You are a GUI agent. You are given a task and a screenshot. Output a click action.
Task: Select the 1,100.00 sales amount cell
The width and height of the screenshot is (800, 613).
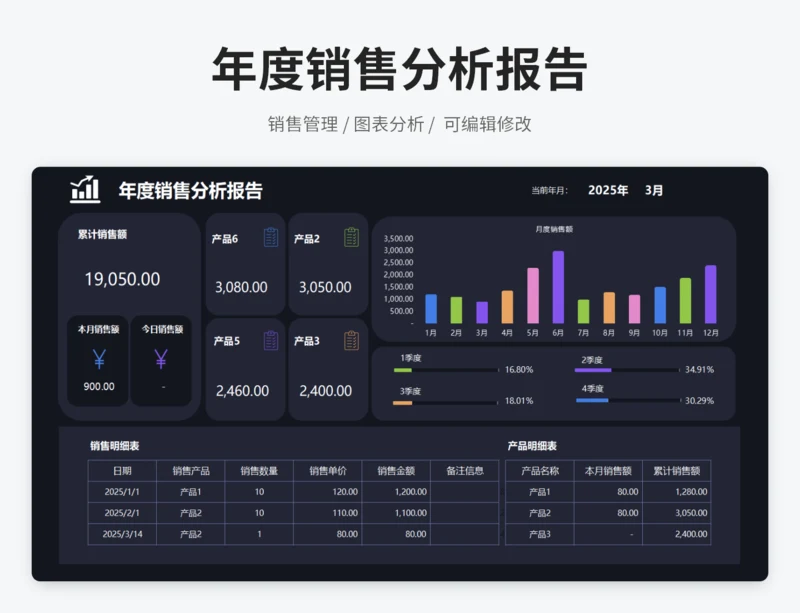[x=396, y=513]
